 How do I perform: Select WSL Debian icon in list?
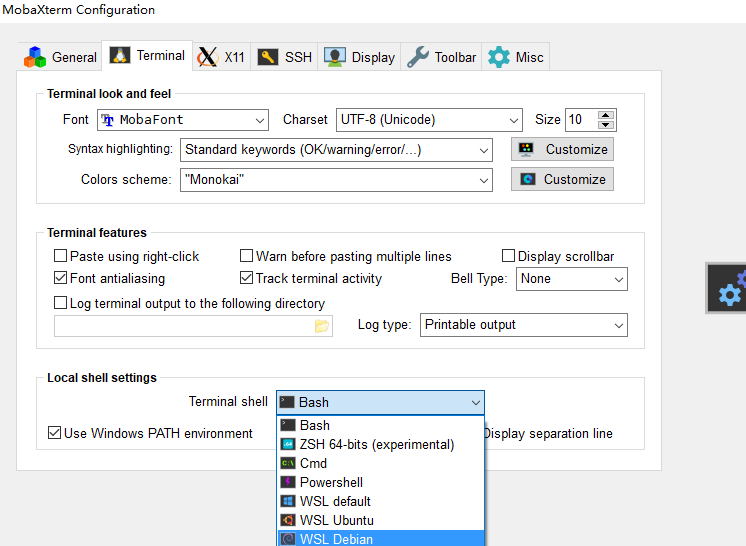287,539
